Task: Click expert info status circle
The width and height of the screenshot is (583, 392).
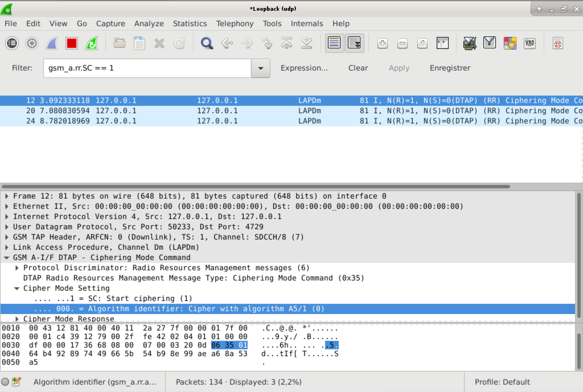Action: (5, 382)
